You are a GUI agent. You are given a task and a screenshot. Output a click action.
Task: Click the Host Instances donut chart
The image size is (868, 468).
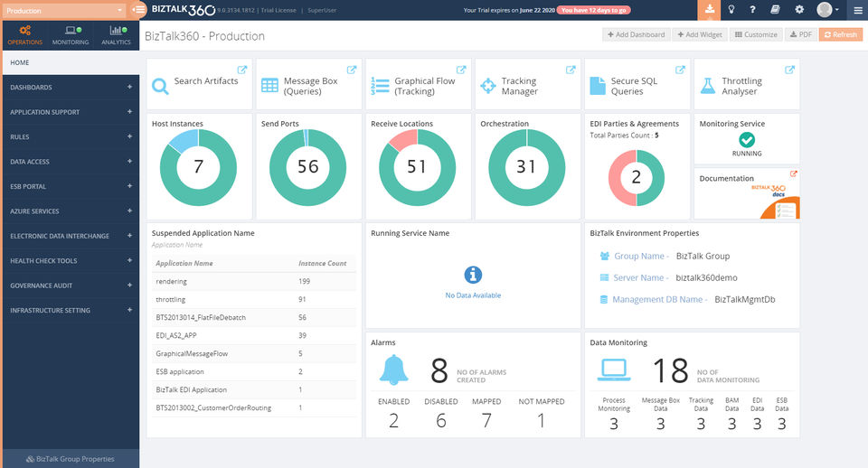[198, 167]
